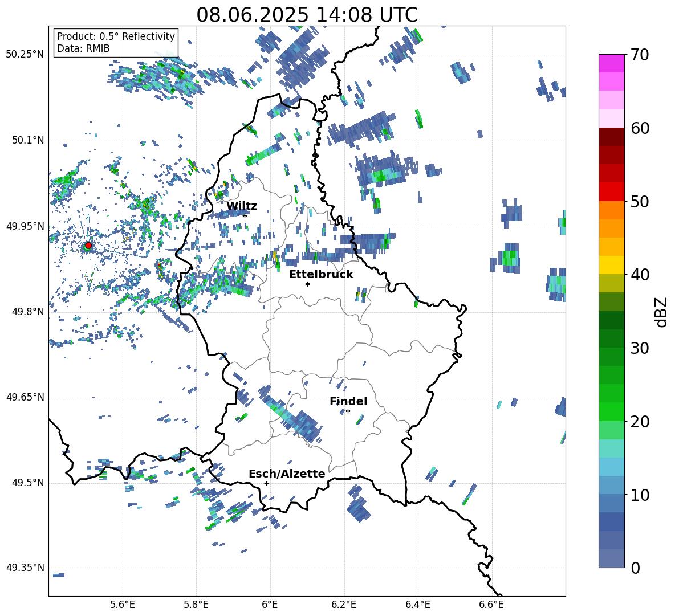Click the red radar site marker
Screen dimensions: 675x616
(x=88, y=246)
